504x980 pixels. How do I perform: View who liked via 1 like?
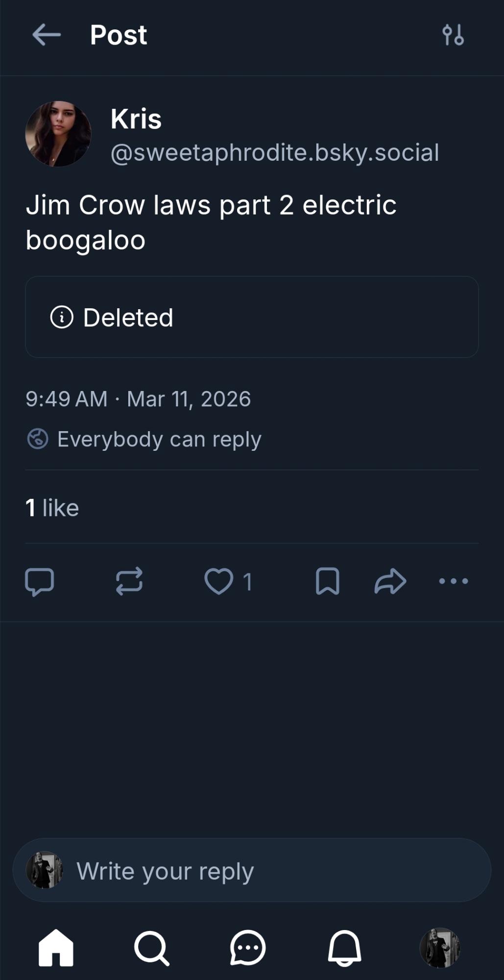52,508
